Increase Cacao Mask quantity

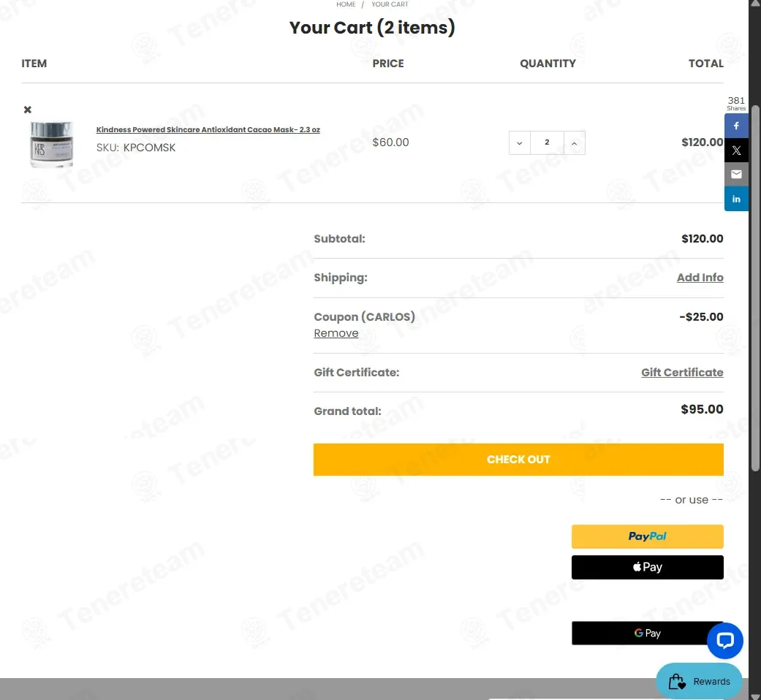pos(574,143)
